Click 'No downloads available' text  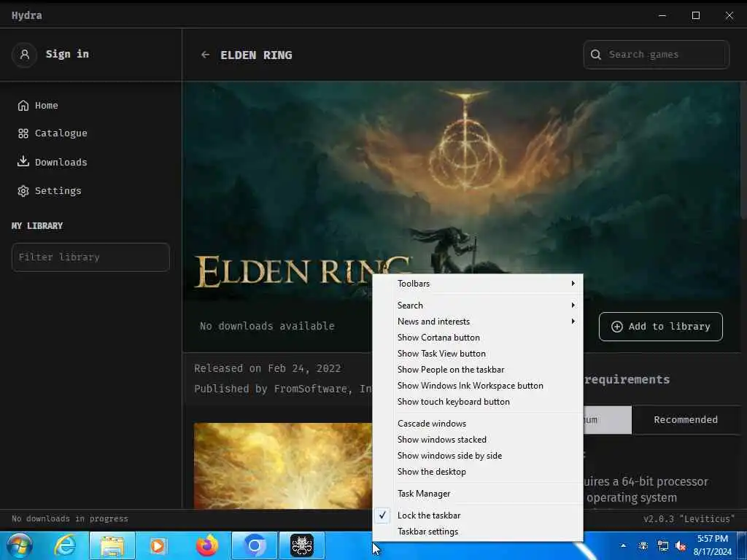267,326
